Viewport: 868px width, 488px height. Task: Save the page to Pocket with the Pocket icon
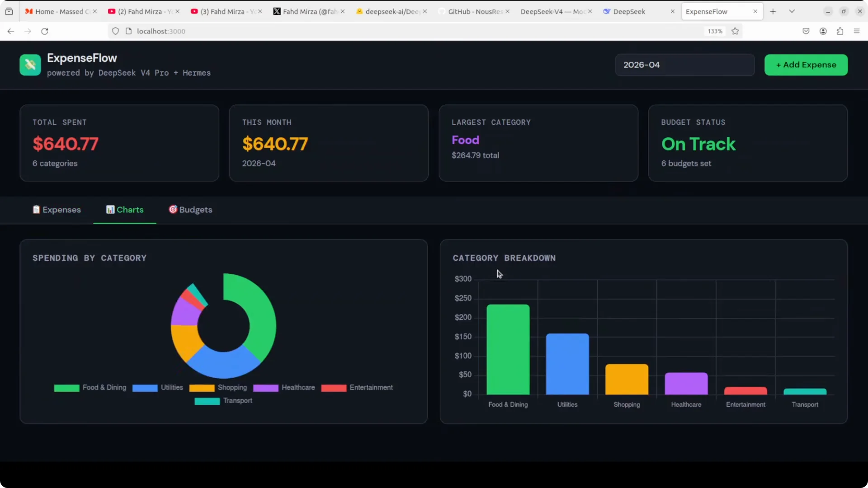[806, 31]
